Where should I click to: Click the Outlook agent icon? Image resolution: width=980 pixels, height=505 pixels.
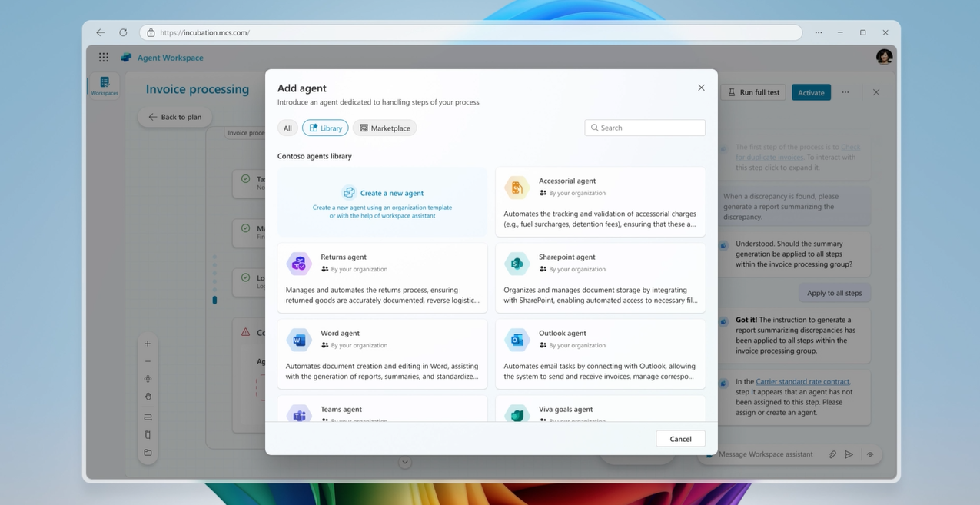(x=517, y=340)
